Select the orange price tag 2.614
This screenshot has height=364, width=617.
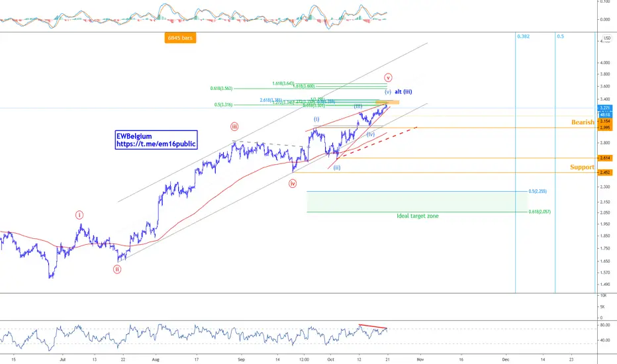(605, 158)
